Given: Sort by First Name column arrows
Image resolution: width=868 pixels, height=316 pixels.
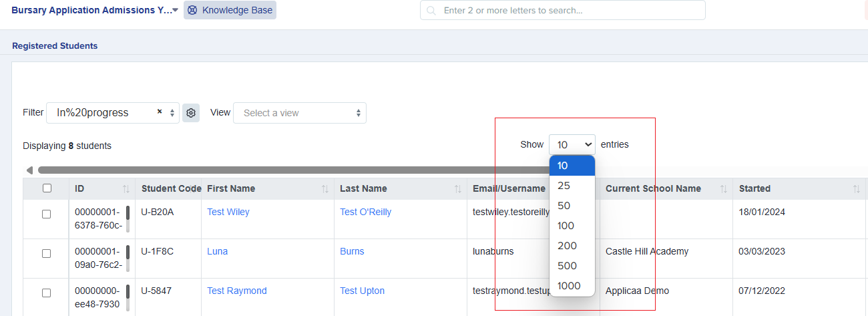Looking at the screenshot, I should (325, 189).
